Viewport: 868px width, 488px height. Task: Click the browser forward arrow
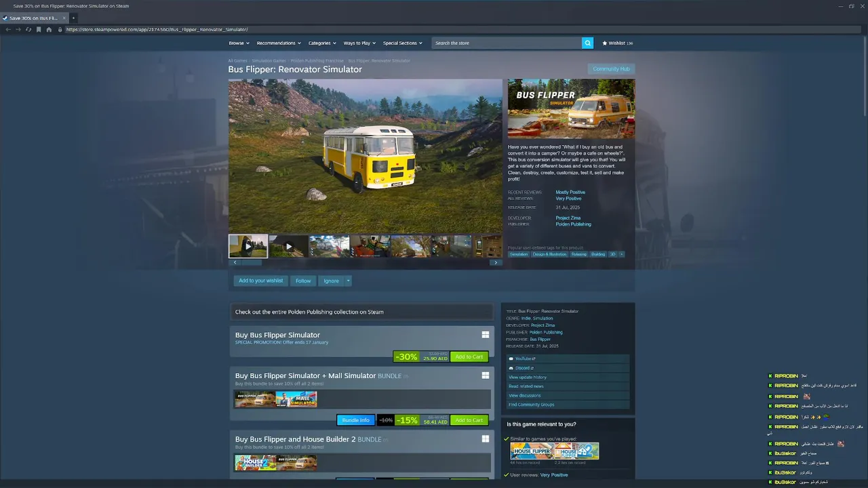[x=18, y=29]
